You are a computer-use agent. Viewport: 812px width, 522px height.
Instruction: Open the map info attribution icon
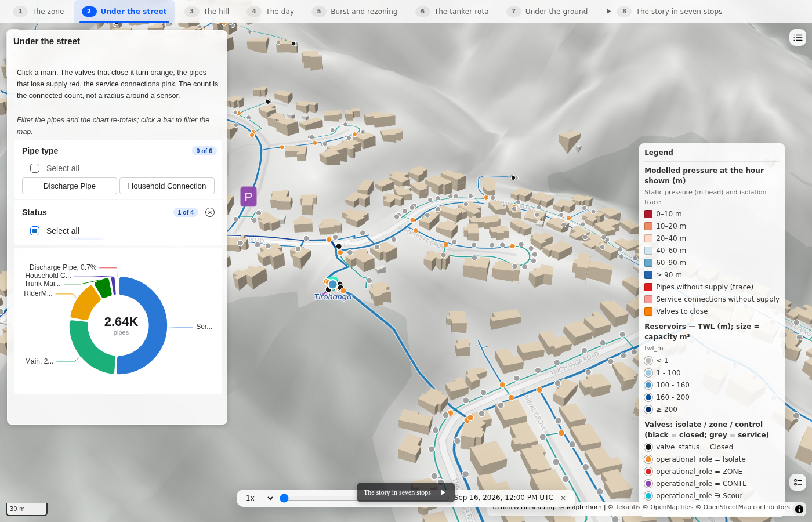799,509
